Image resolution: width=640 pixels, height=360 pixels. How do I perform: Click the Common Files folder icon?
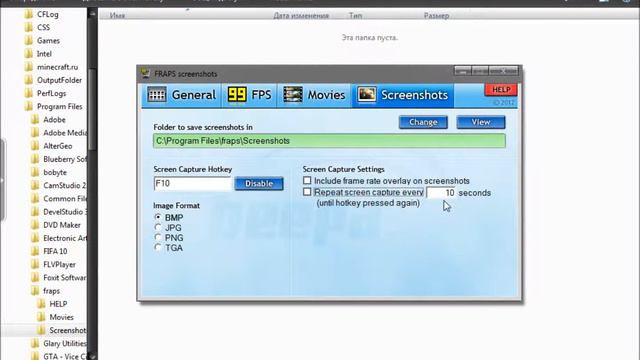tap(35, 198)
